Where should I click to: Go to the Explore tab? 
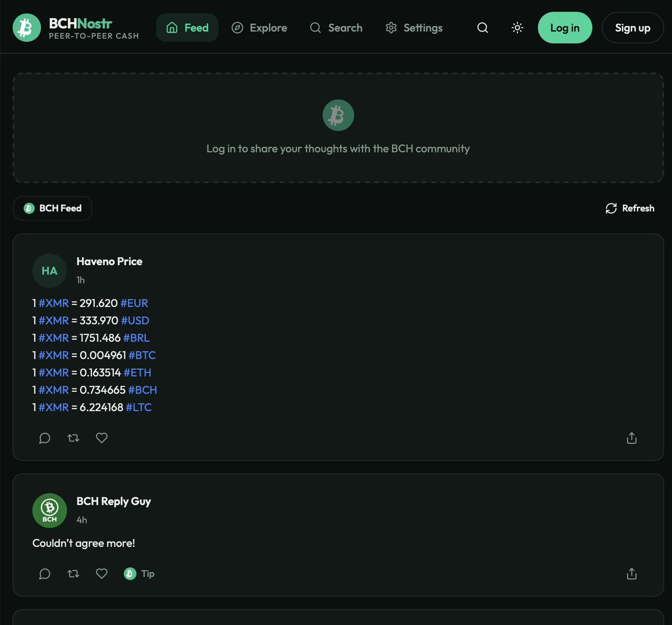[x=259, y=28]
